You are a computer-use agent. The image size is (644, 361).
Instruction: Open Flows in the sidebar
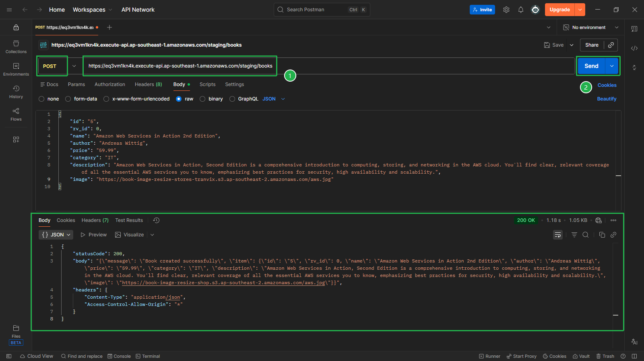16,115
